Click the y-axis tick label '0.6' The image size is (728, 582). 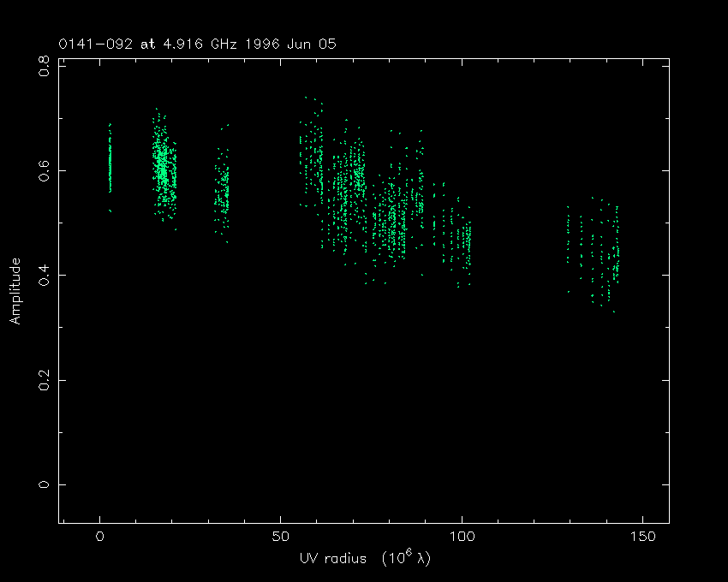[44, 170]
